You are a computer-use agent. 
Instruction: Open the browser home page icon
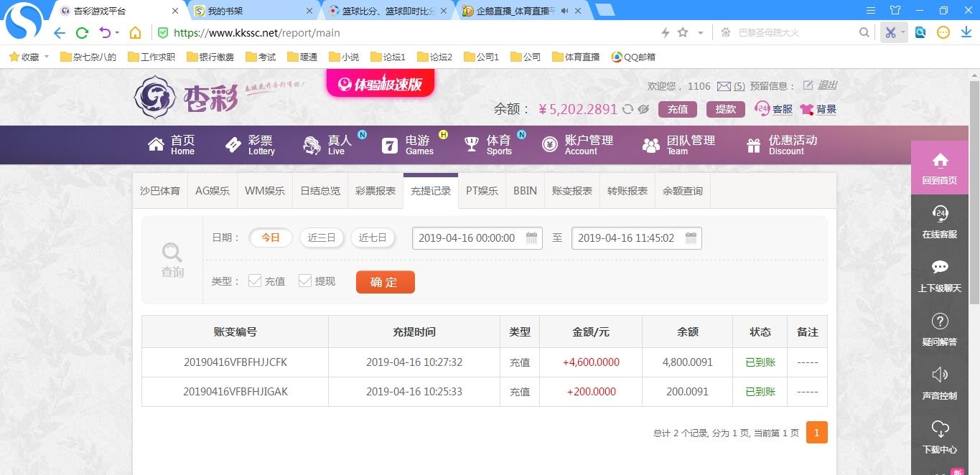click(x=135, y=33)
